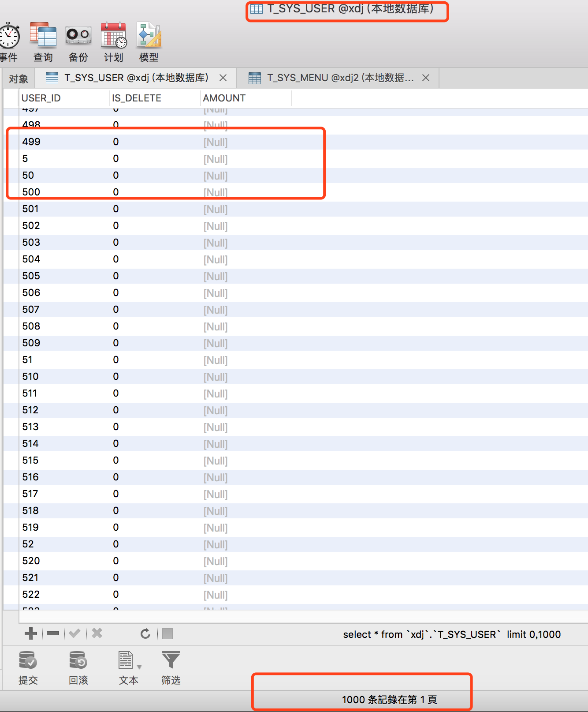Commit transaction with 提交 button
The width and height of the screenshot is (588, 712).
(x=28, y=667)
